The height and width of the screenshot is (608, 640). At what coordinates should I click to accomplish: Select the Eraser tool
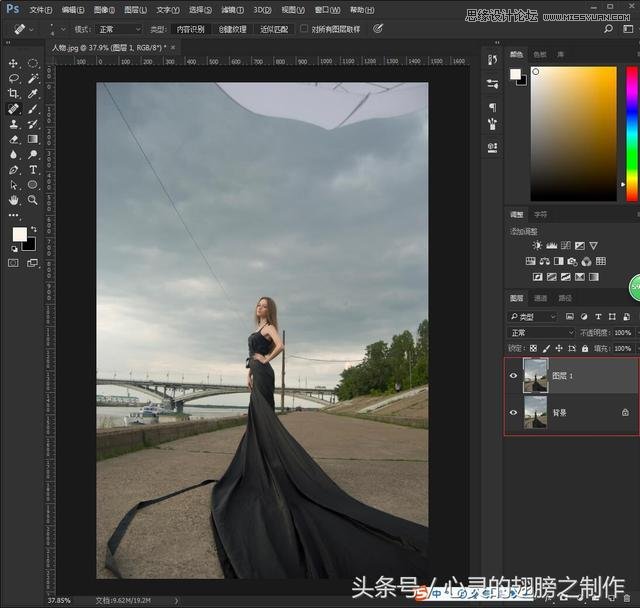14,139
